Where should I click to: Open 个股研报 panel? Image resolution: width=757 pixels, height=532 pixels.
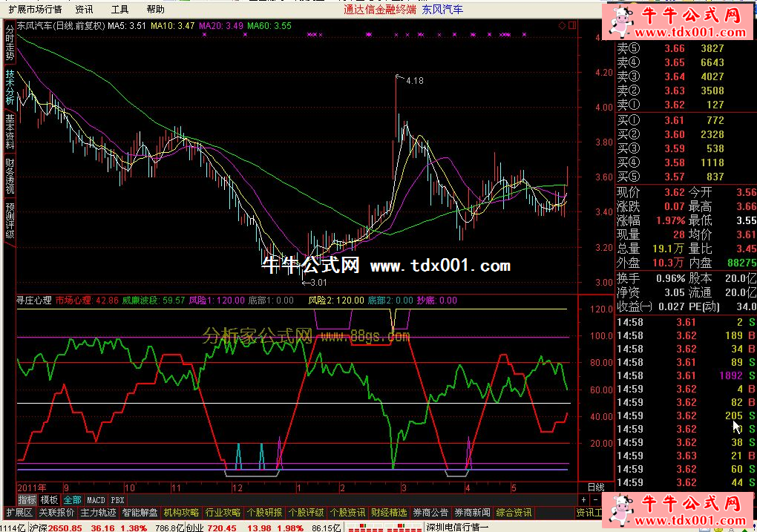(264, 512)
